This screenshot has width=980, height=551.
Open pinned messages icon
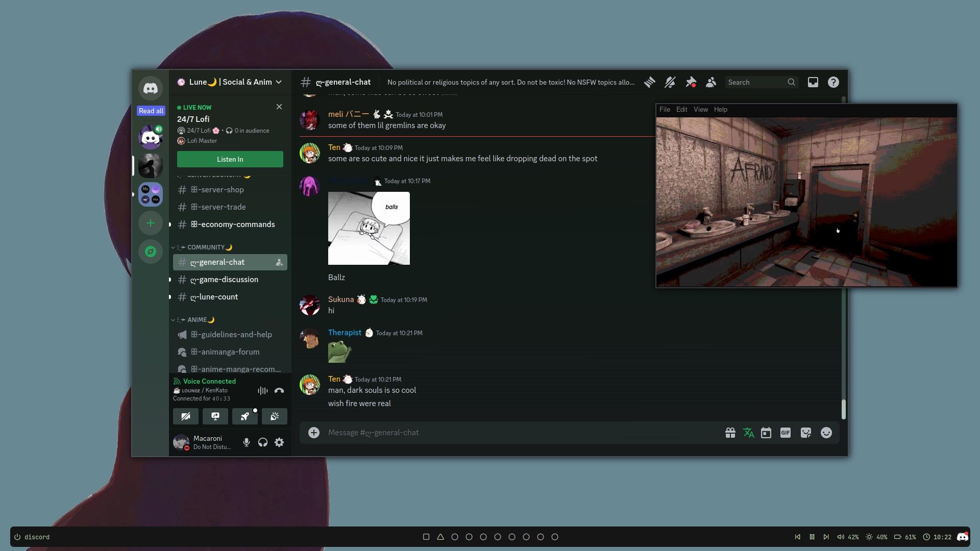click(691, 82)
